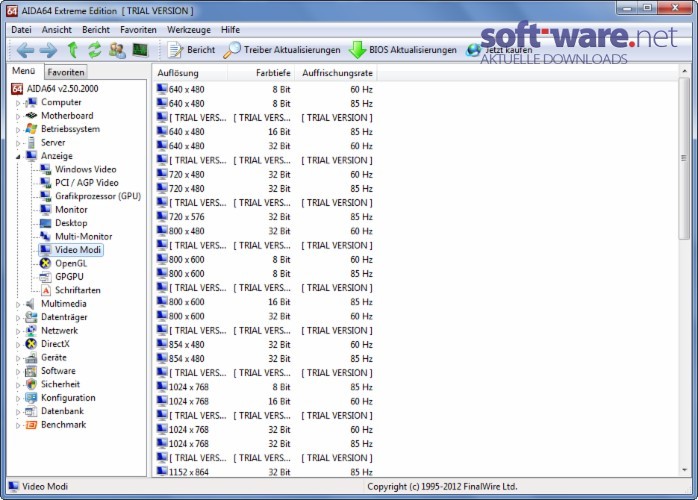This screenshot has width=698, height=500.
Task: Collapse the Anzeige tree node
Action: pyautogui.click(x=18, y=157)
